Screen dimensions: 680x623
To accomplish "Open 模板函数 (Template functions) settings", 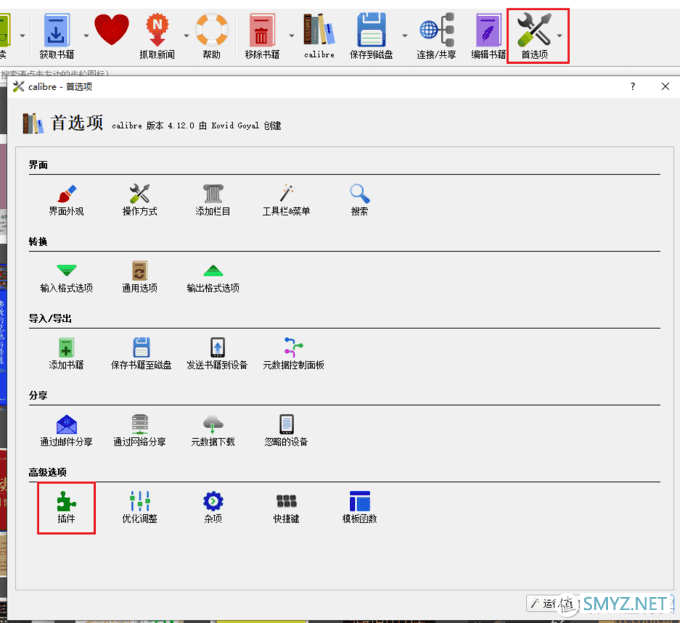I will (x=360, y=507).
